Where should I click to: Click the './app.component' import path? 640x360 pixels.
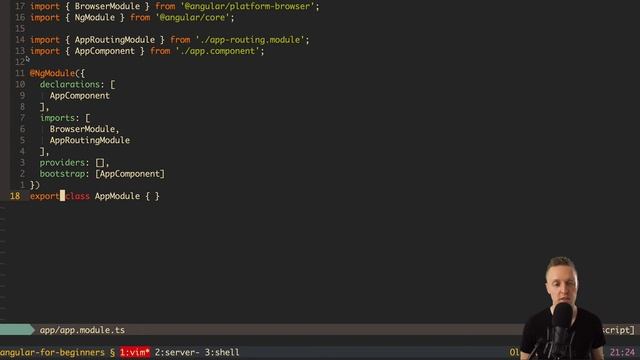pyautogui.click(x=218, y=51)
